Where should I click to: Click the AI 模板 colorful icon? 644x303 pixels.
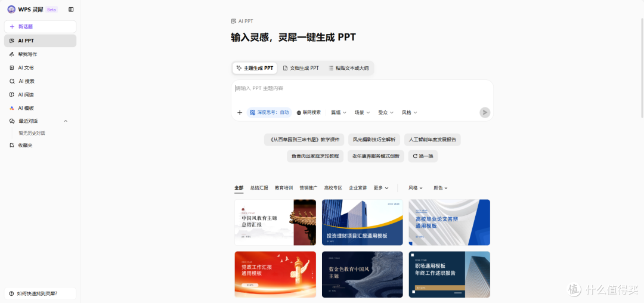click(12, 108)
